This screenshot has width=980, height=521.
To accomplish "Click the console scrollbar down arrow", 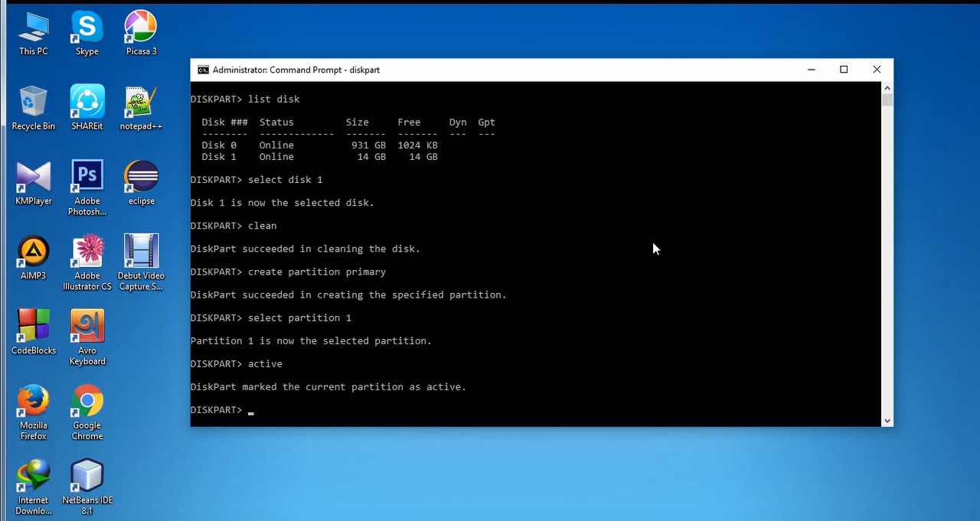I will click(887, 420).
